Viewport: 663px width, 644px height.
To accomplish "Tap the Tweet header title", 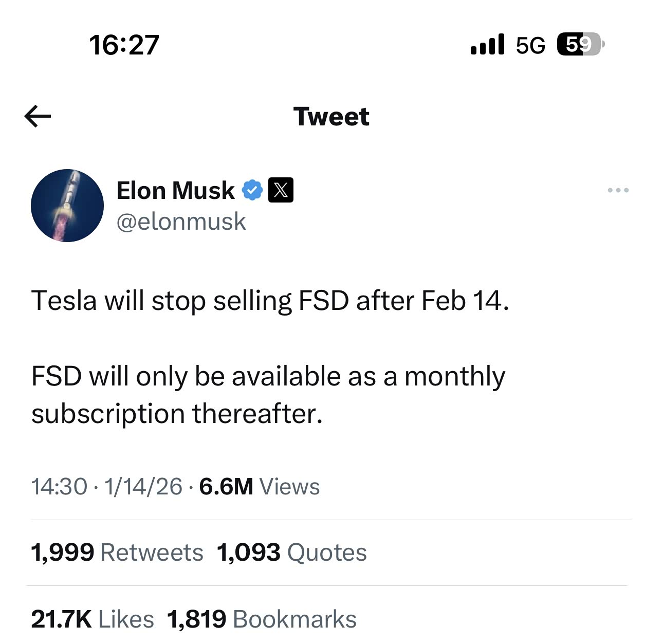I will click(331, 117).
